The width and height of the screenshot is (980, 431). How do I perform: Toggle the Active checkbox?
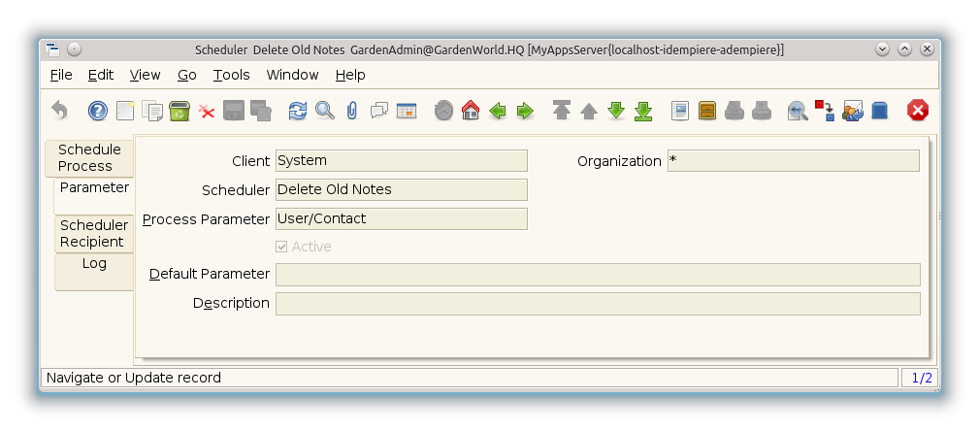pos(282,247)
